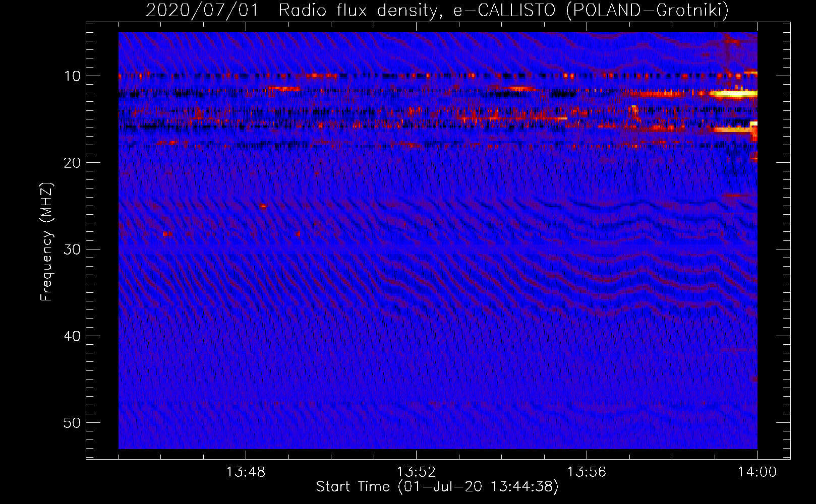
Task: Click the station name '(POLAND-Grotniki)'
Action: pos(648,10)
